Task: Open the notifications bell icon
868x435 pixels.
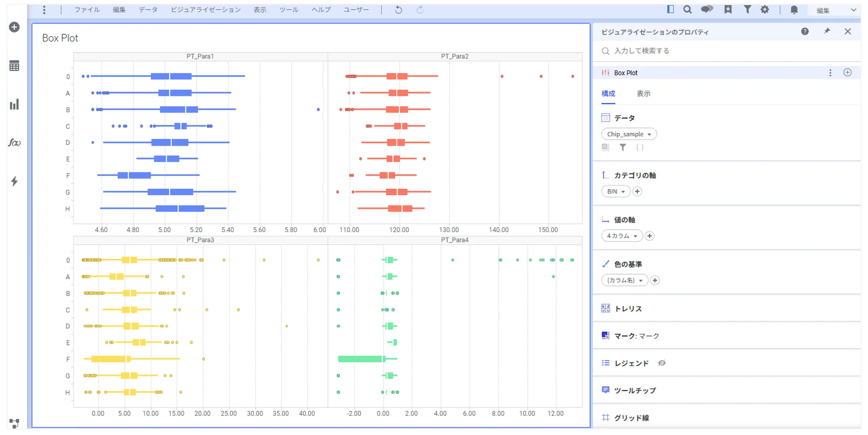Action: (794, 10)
